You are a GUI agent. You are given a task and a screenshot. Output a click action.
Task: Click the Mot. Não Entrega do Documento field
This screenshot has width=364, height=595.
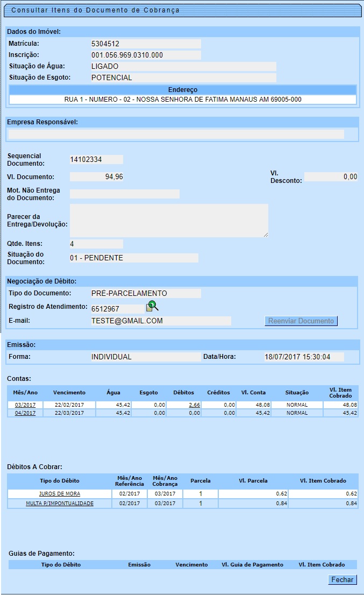pos(124,194)
